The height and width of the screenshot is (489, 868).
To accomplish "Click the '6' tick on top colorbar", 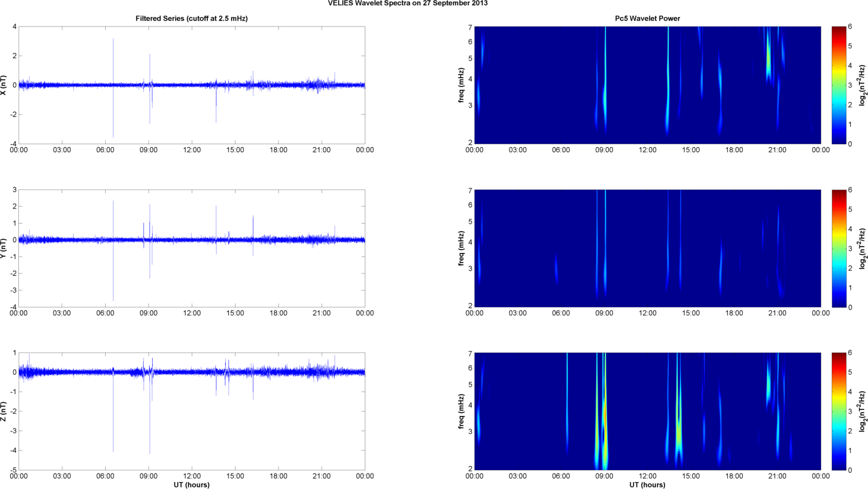I will (850, 27).
